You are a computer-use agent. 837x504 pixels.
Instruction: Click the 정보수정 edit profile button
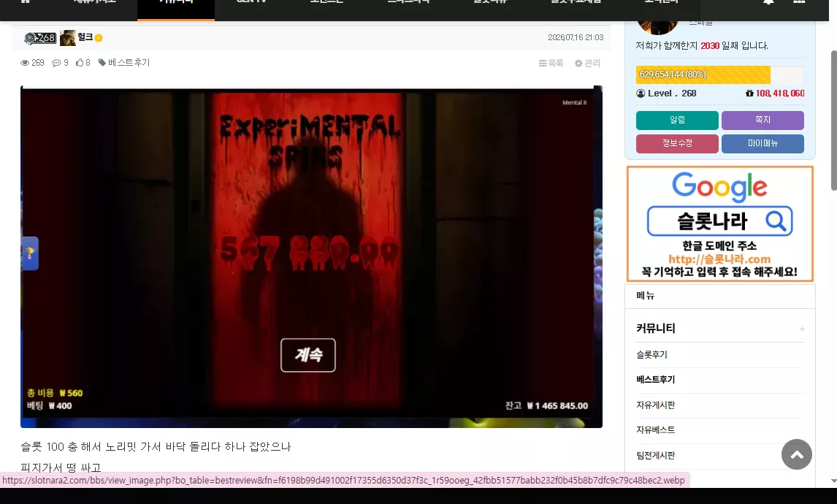pos(677,144)
